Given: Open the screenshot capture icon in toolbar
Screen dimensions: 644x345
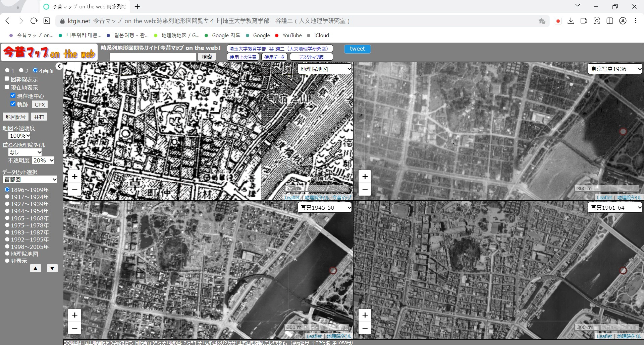Looking at the screenshot, I should 597,21.
